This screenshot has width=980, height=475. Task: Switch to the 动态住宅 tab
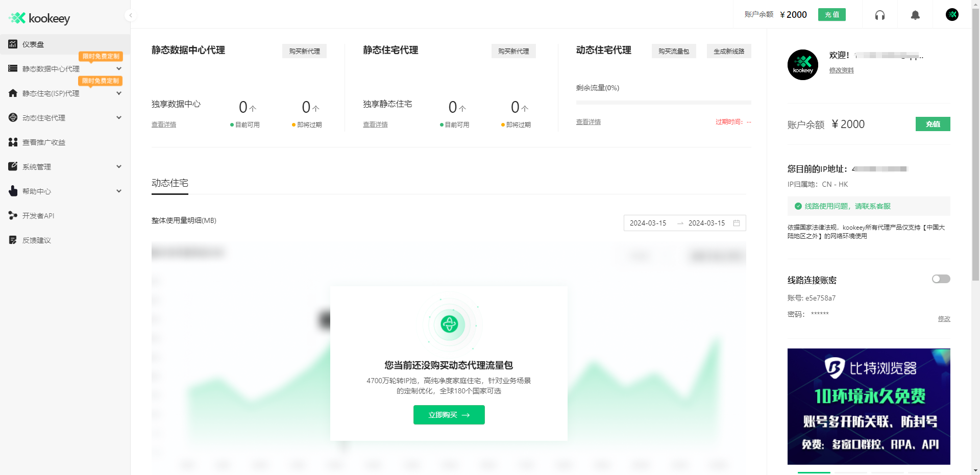tap(169, 183)
